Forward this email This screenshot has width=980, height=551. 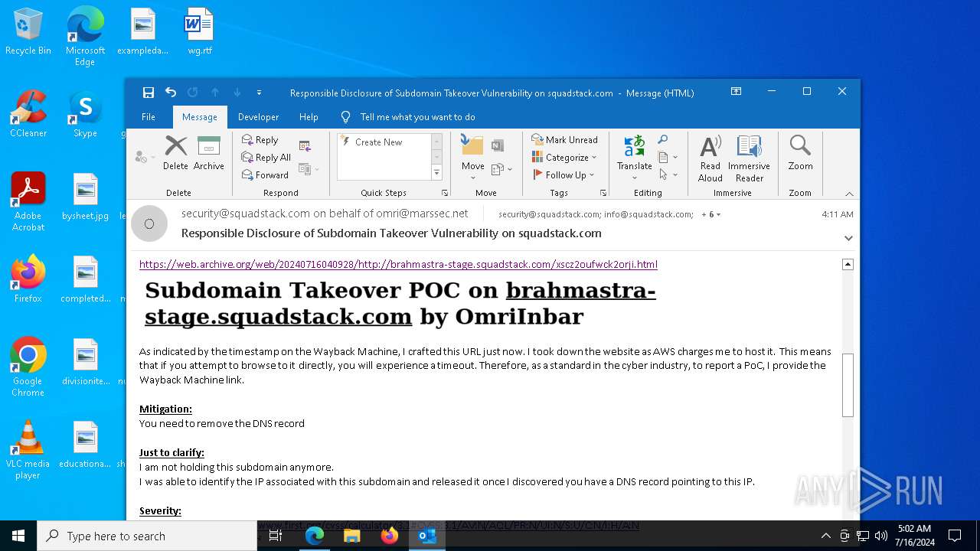[265, 175]
